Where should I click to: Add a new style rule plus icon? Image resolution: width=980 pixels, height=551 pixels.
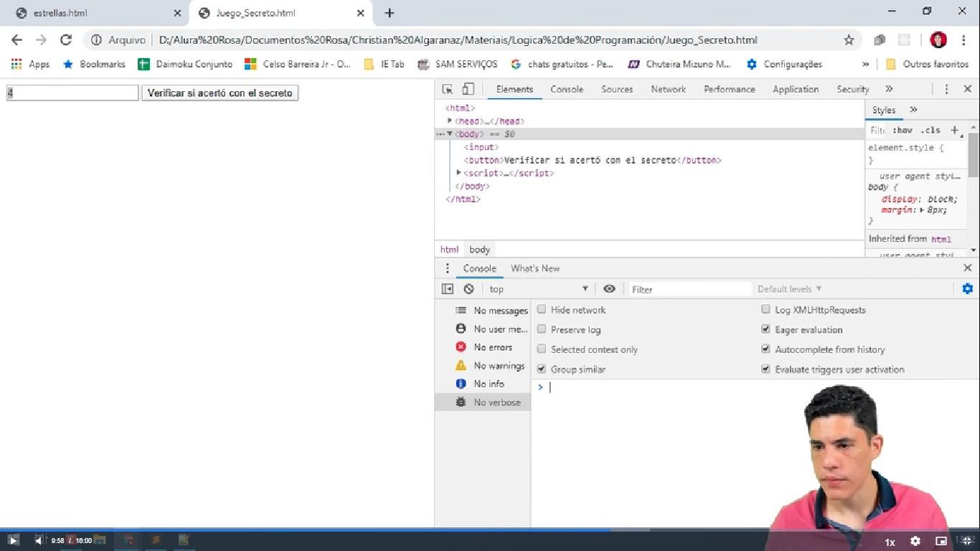[954, 130]
